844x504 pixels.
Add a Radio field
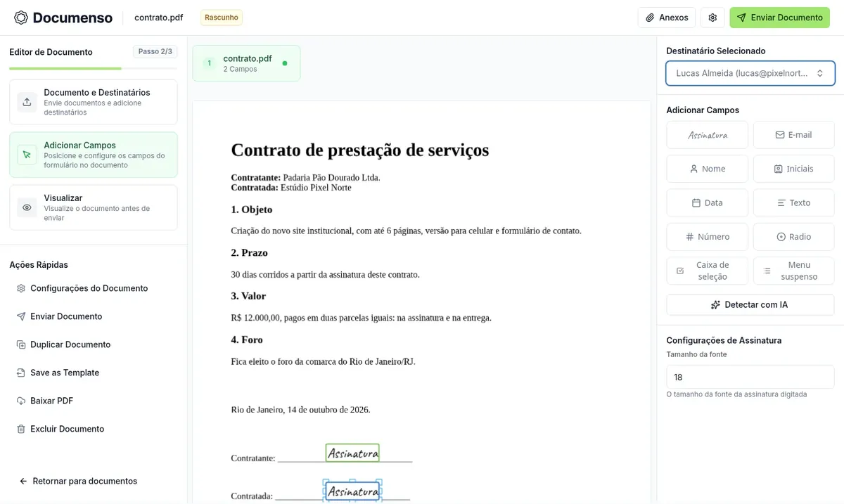point(793,237)
